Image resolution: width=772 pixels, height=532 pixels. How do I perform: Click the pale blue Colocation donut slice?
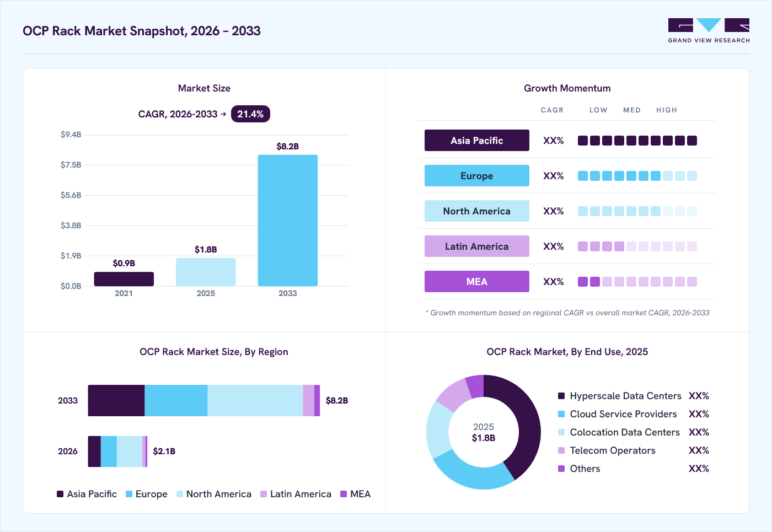pos(438,430)
